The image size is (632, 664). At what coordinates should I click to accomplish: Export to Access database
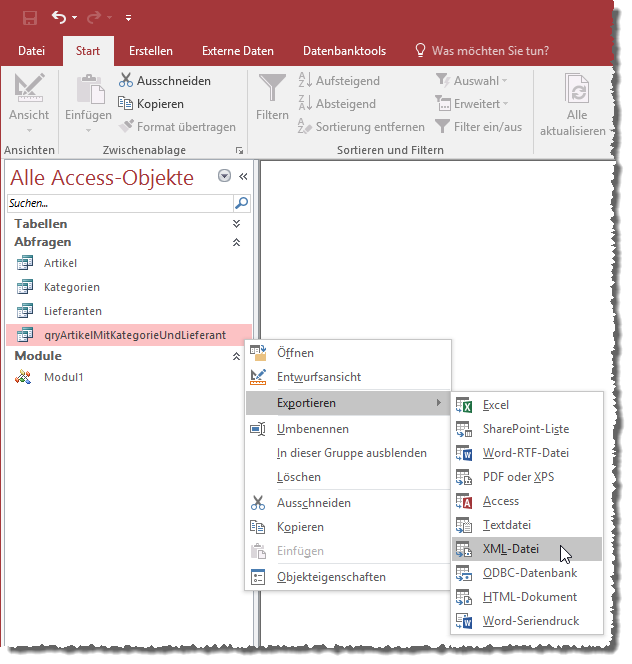click(x=527, y=501)
